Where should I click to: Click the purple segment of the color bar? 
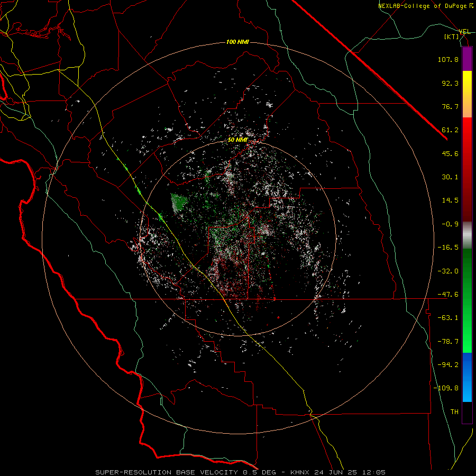[467, 59]
